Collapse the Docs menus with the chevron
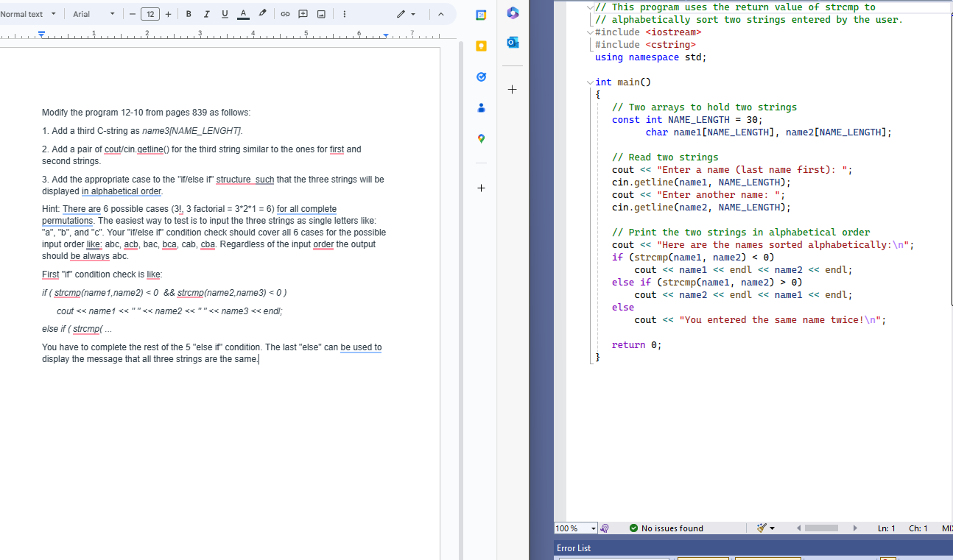Viewport: 953px width, 560px height. click(x=440, y=15)
